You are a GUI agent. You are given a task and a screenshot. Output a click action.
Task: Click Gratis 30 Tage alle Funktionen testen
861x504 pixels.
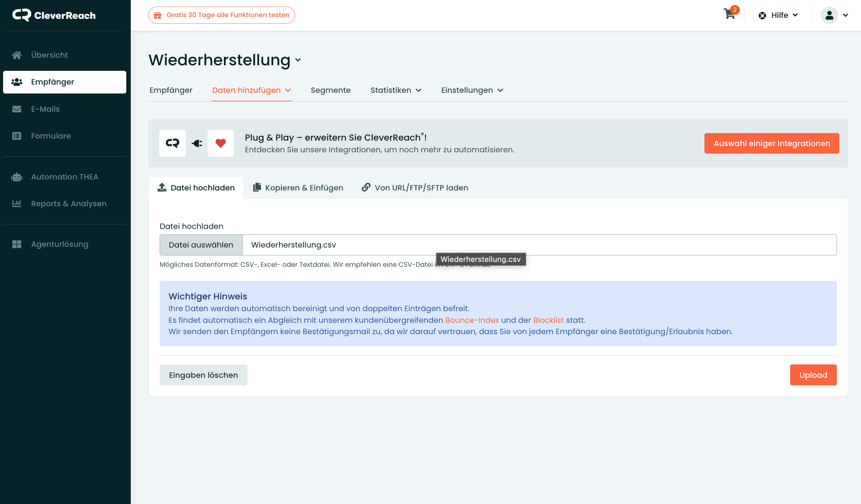pyautogui.click(x=221, y=15)
